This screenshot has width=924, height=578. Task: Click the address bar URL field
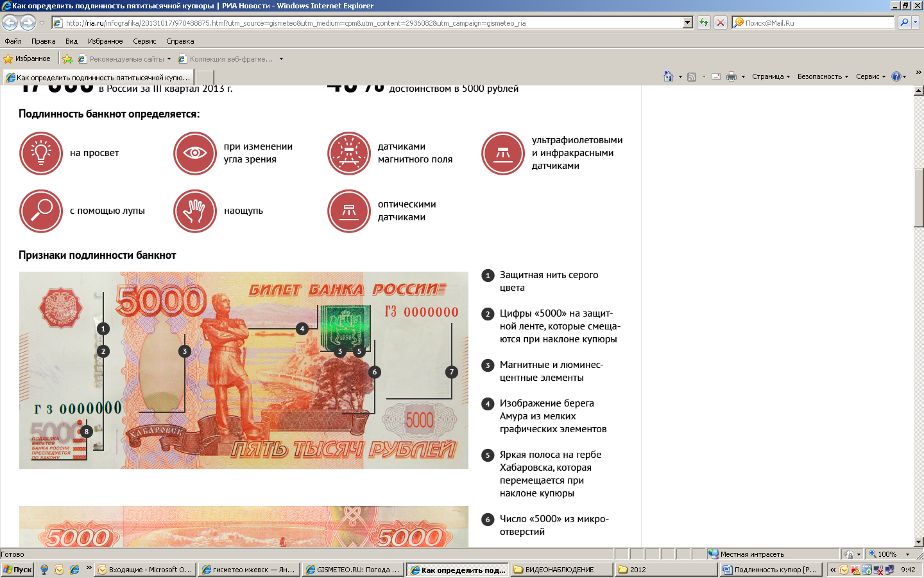pos(368,22)
